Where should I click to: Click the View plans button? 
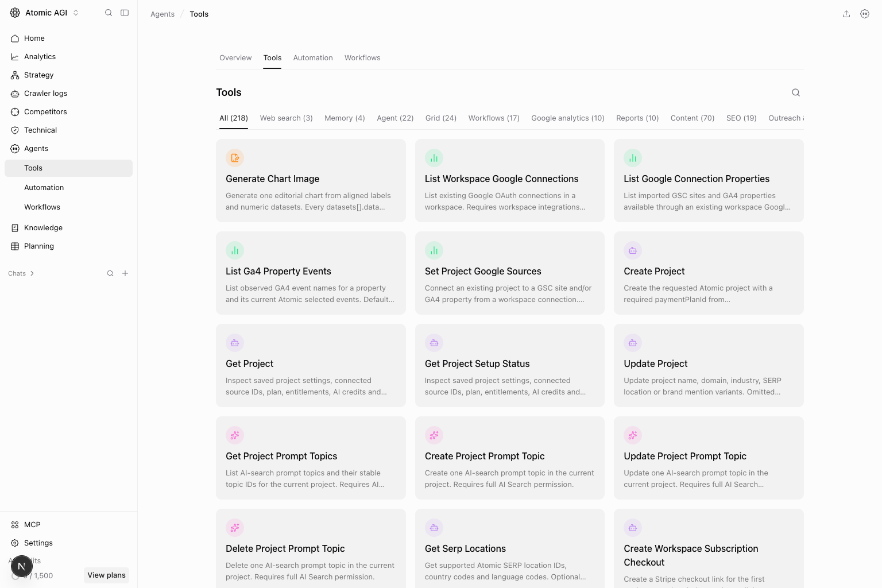pos(106,575)
